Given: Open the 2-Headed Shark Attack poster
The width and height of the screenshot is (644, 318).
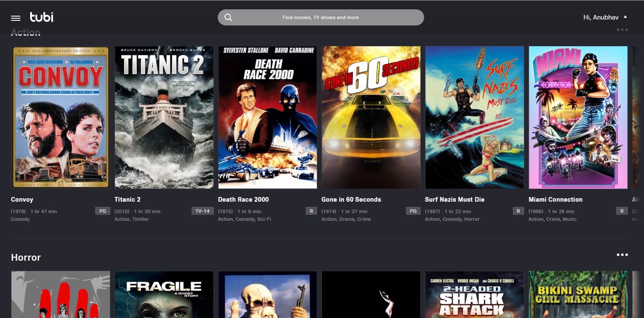Looking at the screenshot, I should [x=475, y=295].
